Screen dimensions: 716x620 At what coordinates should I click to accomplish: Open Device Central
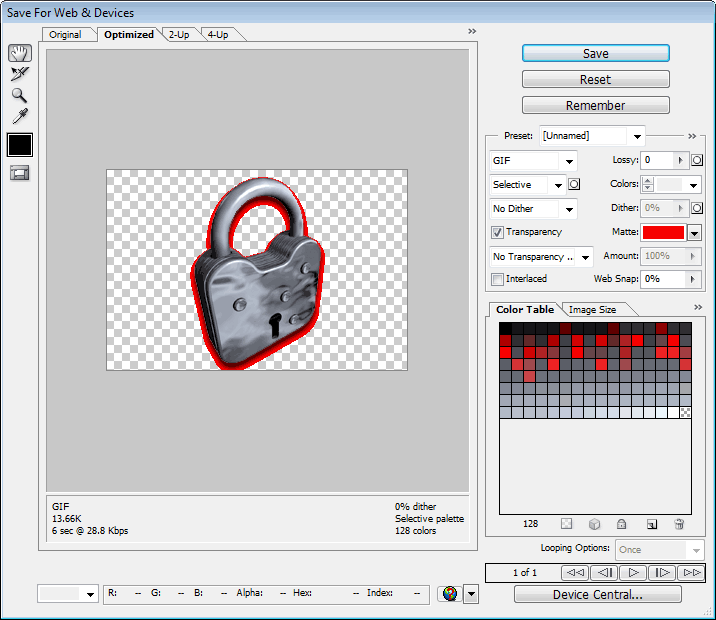[x=598, y=595]
